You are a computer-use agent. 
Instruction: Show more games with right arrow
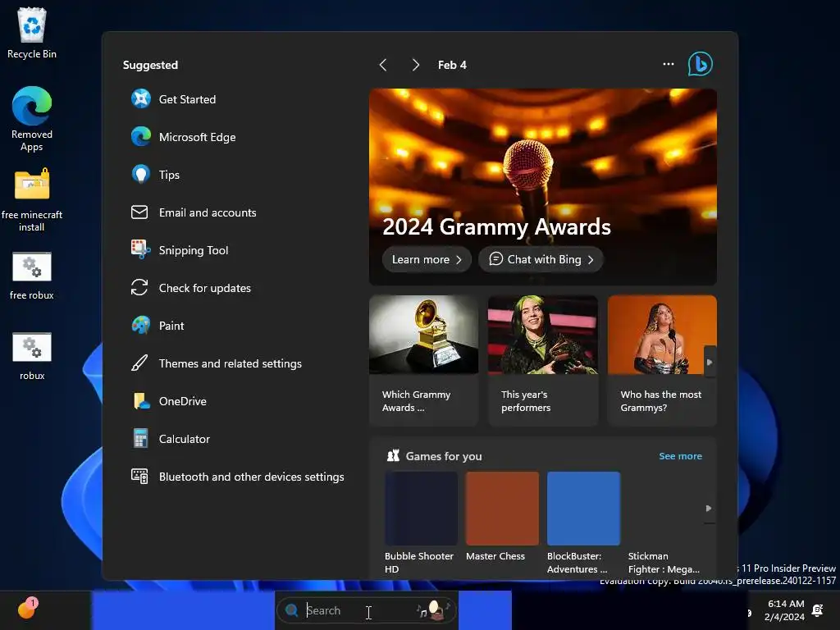[709, 508]
